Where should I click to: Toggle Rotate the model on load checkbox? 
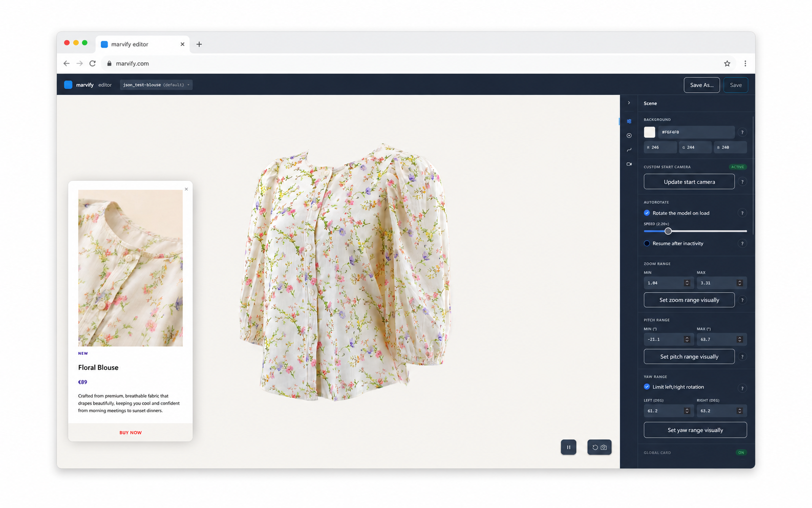(x=647, y=213)
